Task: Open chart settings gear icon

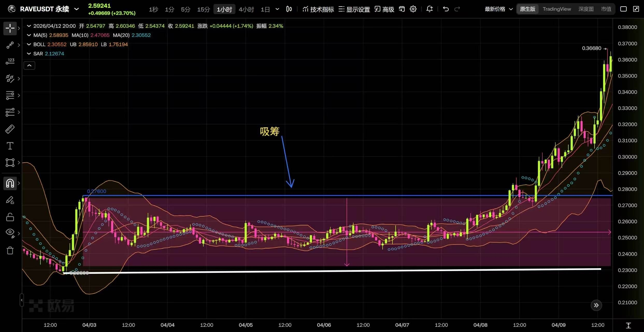Action: (413, 9)
